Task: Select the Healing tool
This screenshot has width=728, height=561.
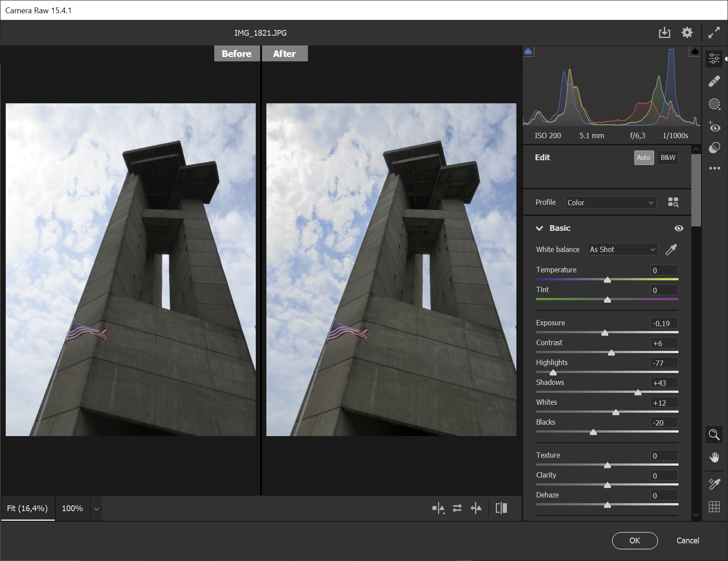Action: pyautogui.click(x=714, y=81)
